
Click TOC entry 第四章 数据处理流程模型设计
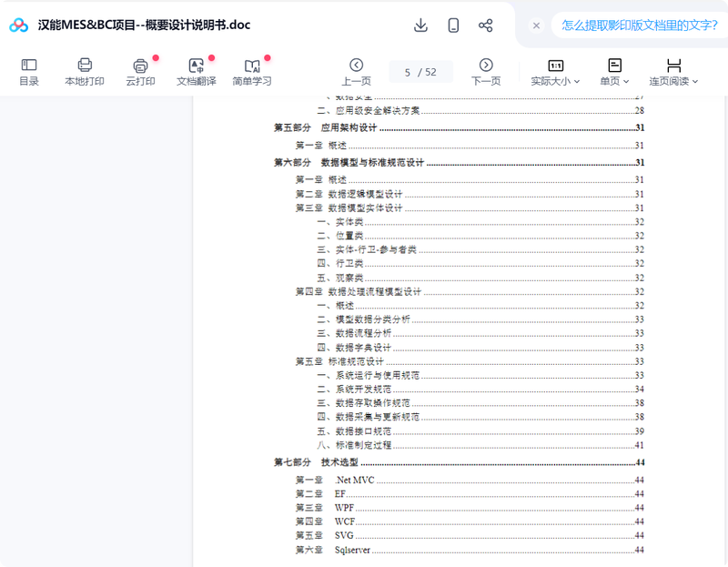(x=470, y=291)
